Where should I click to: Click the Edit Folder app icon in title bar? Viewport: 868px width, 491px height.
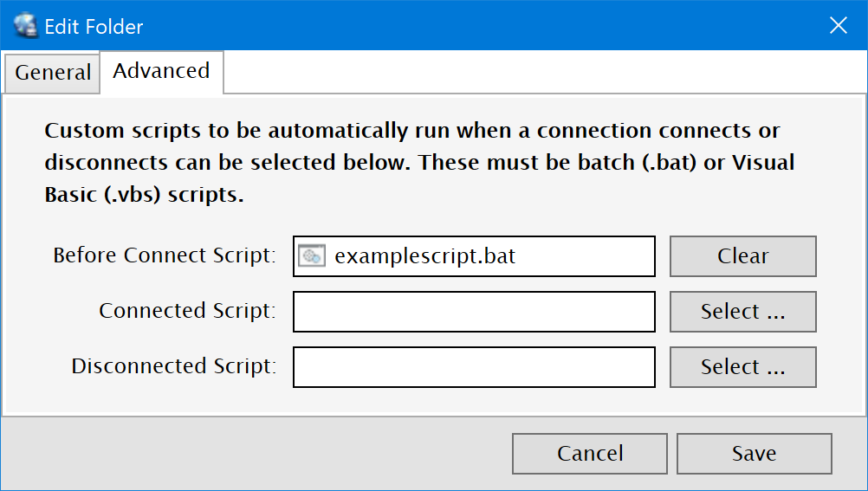tap(26, 26)
